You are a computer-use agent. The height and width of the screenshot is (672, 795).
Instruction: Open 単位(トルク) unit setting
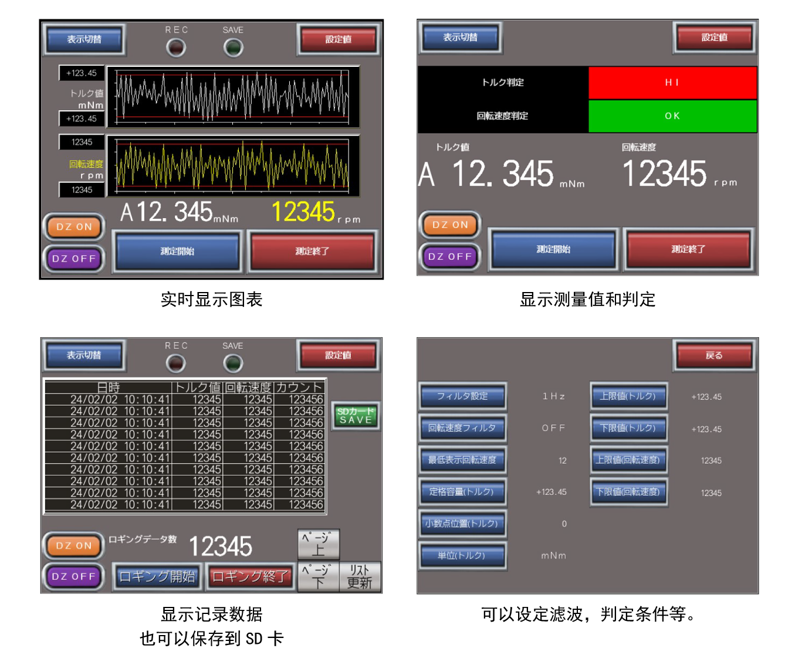click(x=462, y=555)
